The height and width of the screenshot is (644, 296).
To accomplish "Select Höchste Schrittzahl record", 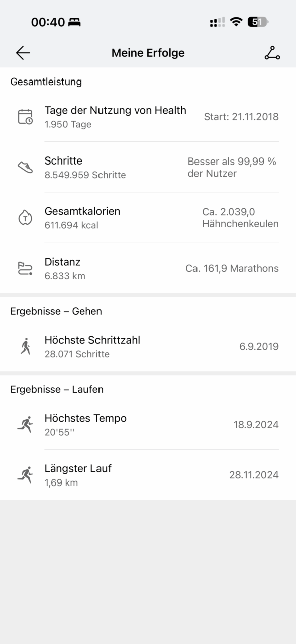I will [x=148, y=346].
